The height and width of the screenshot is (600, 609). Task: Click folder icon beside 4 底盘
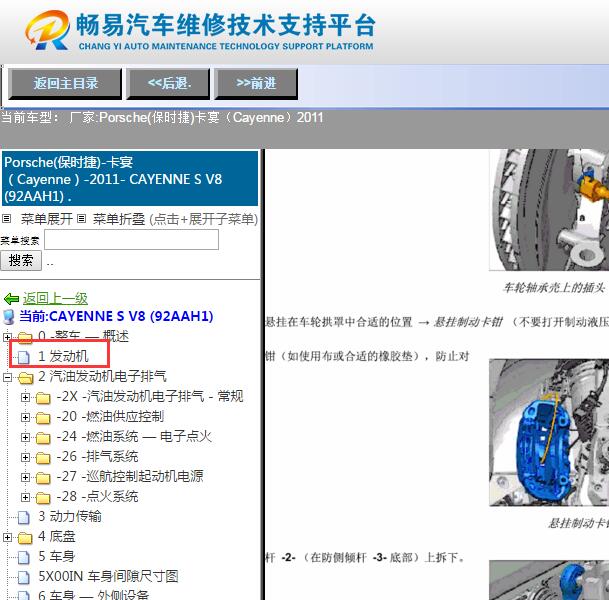click(x=26, y=538)
